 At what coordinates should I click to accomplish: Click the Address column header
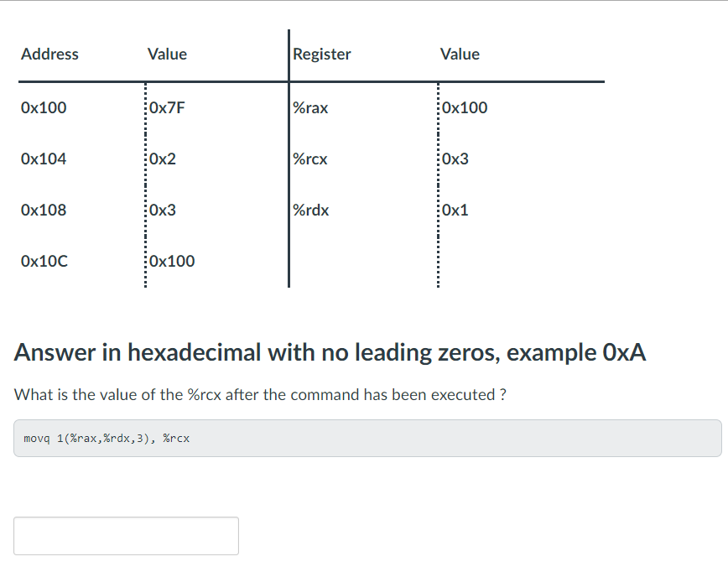tap(49, 54)
